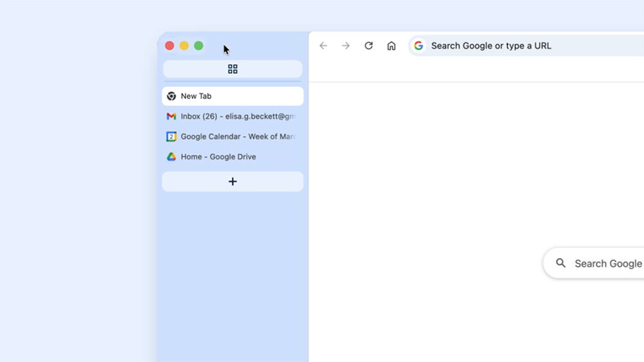Add a new tab with plus button
The width and height of the screenshot is (644, 362).
click(232, 182)
